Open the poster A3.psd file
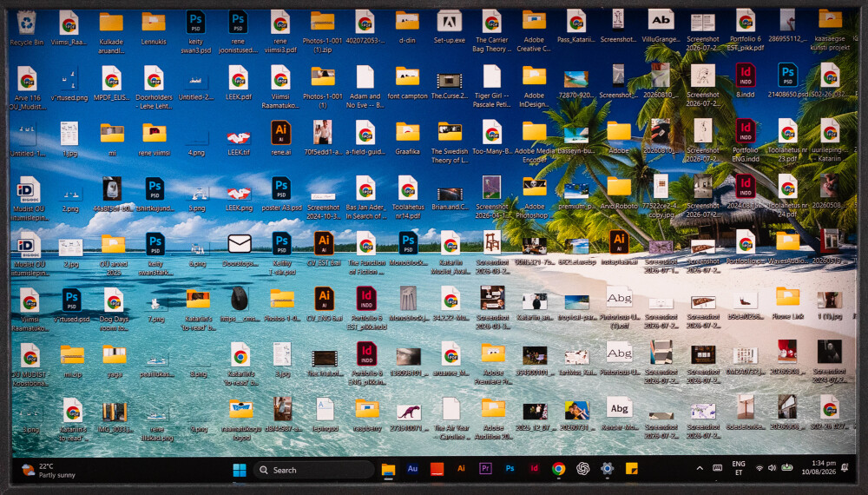Screen dimensions: 868x495 [x=281, y=188]
